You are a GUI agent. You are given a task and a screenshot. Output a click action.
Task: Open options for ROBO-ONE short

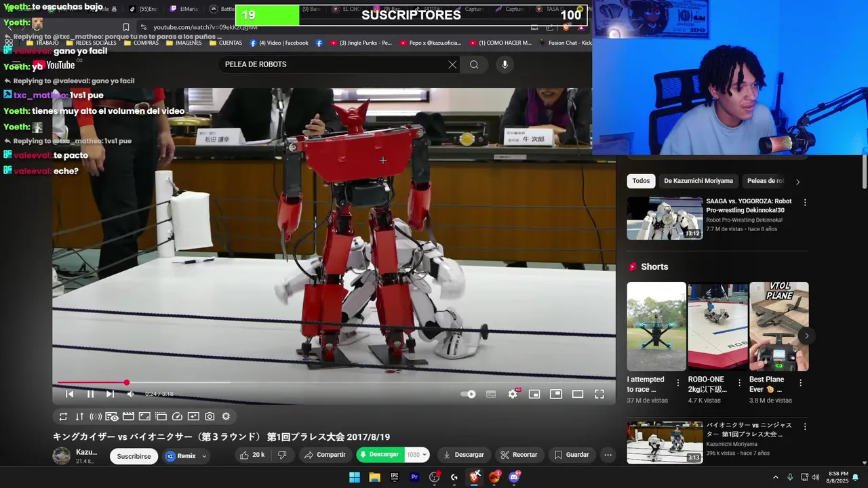point(739,383)
